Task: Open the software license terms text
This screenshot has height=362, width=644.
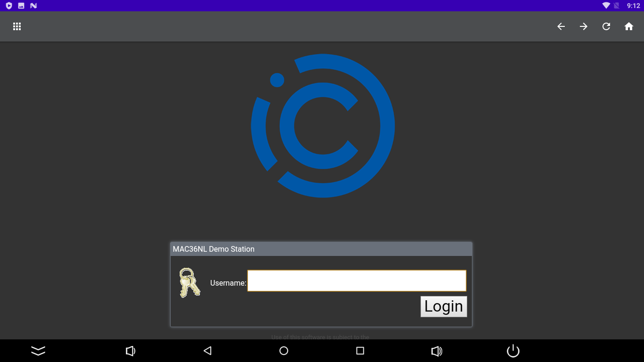Action: (321, 337)
